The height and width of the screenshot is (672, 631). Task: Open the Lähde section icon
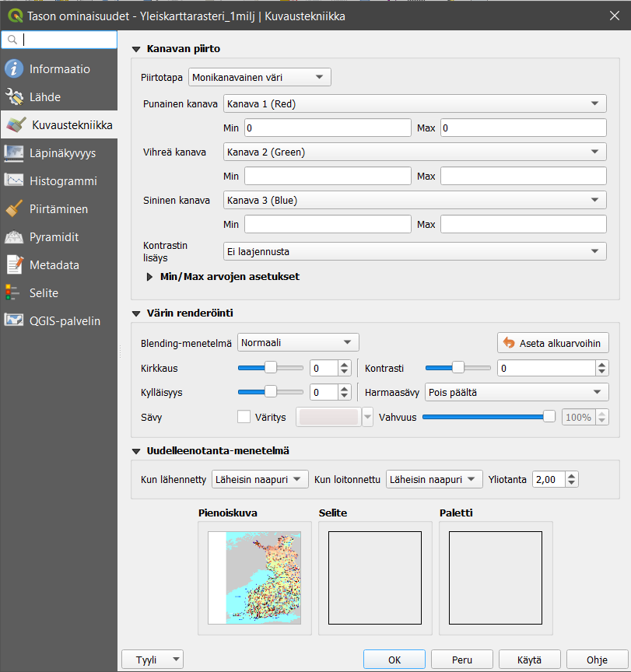(14, 97)
